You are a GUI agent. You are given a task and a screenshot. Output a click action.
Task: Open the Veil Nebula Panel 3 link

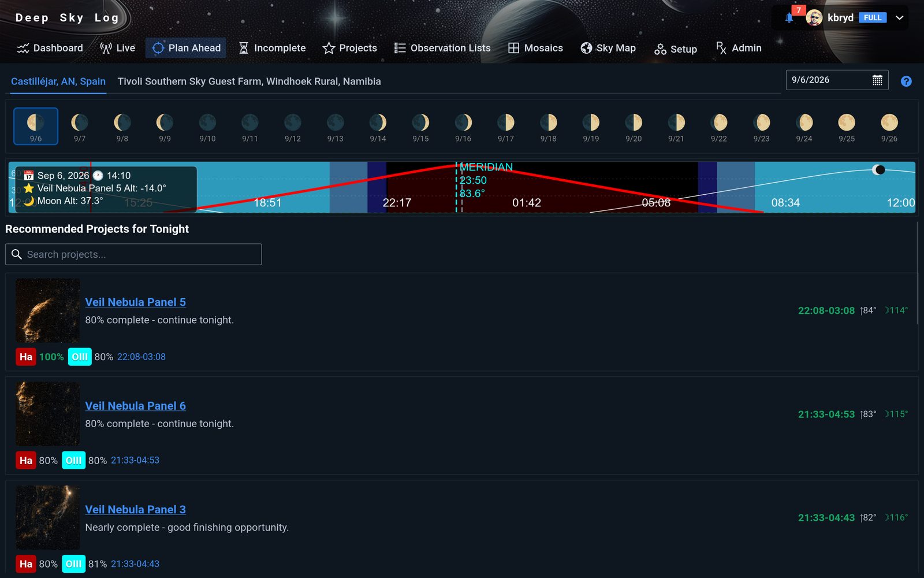[x=136, y=510]
